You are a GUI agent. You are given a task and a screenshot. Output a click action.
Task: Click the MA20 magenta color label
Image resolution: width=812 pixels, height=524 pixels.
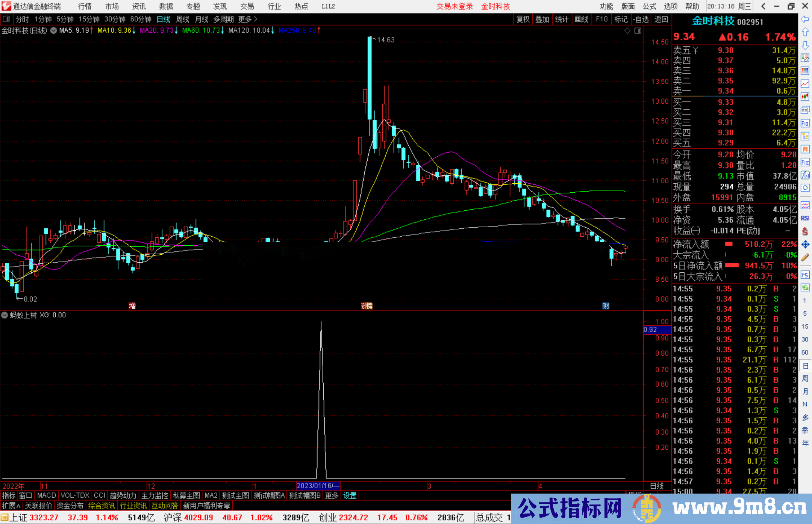157,30
